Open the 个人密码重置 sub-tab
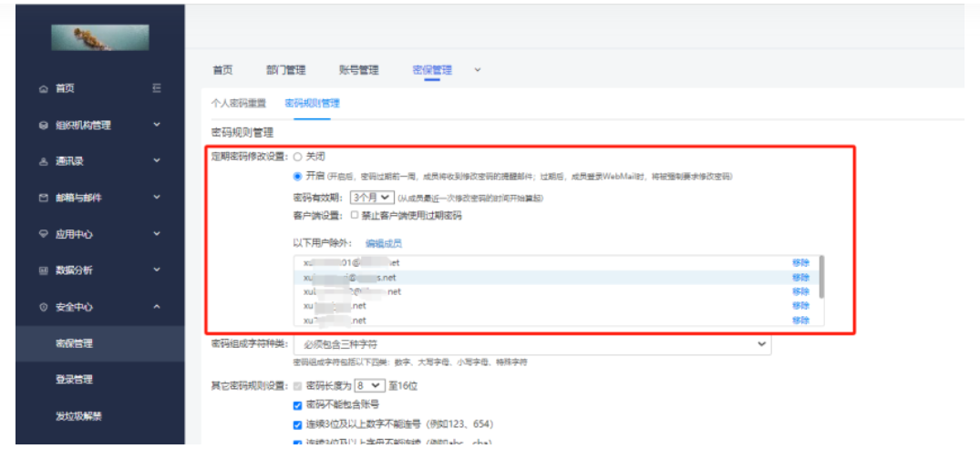Image resolution: width=980 pixels, height=459 pixels. coord(239,103)
